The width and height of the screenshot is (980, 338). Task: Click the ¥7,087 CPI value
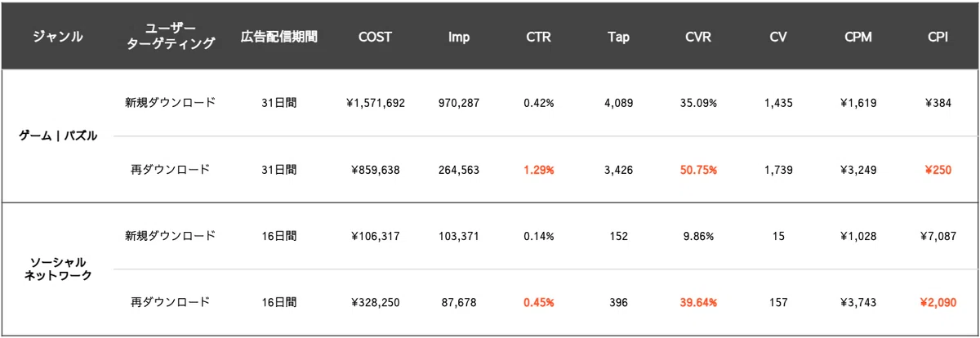(938, 236)
